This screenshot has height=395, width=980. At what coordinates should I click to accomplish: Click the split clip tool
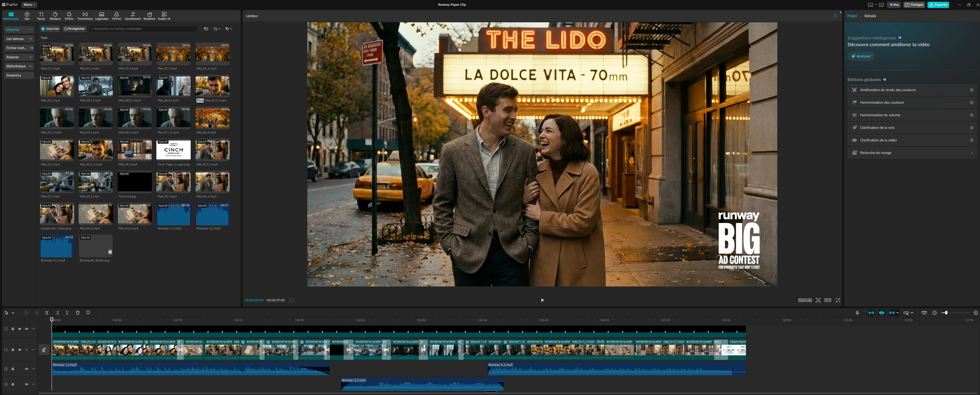pyautogui.click(x=47, y=312)
